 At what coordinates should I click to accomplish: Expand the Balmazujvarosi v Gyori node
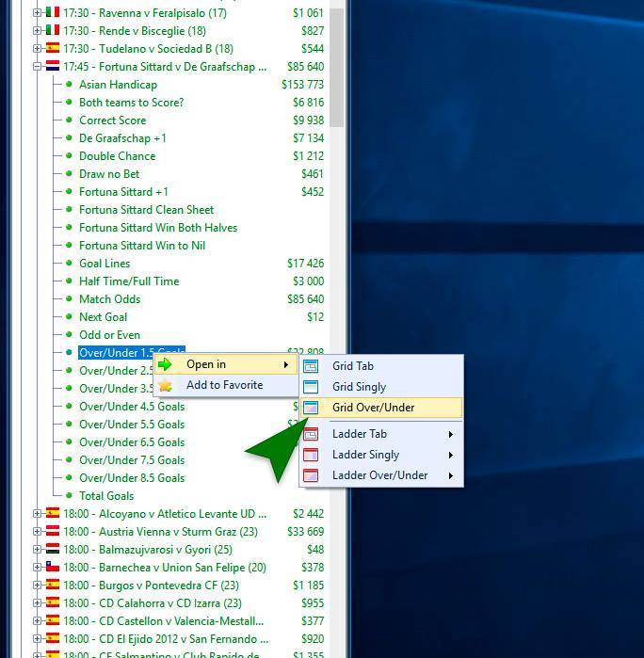(37, 550)
